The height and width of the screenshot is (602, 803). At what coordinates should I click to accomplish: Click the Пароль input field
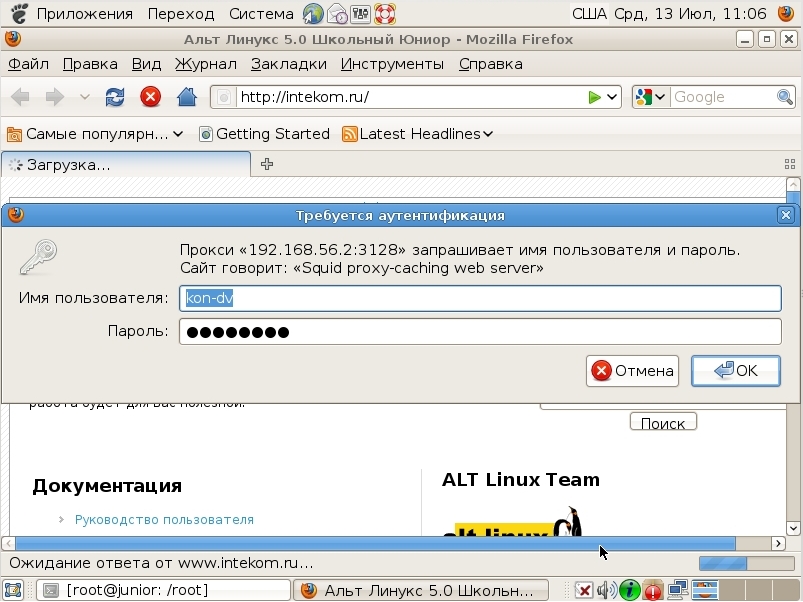pos(480,332)
